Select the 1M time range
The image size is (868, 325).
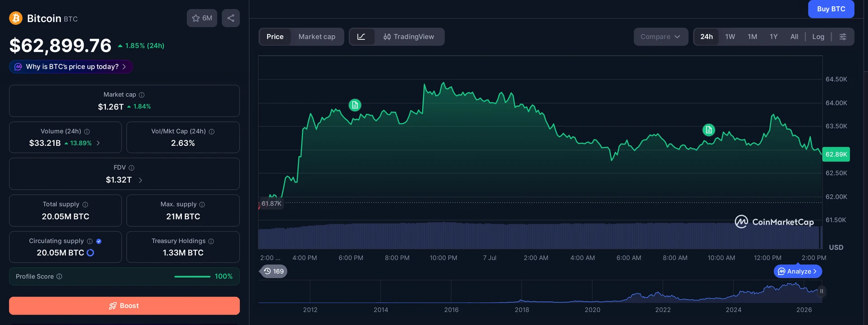coord(752,37)
